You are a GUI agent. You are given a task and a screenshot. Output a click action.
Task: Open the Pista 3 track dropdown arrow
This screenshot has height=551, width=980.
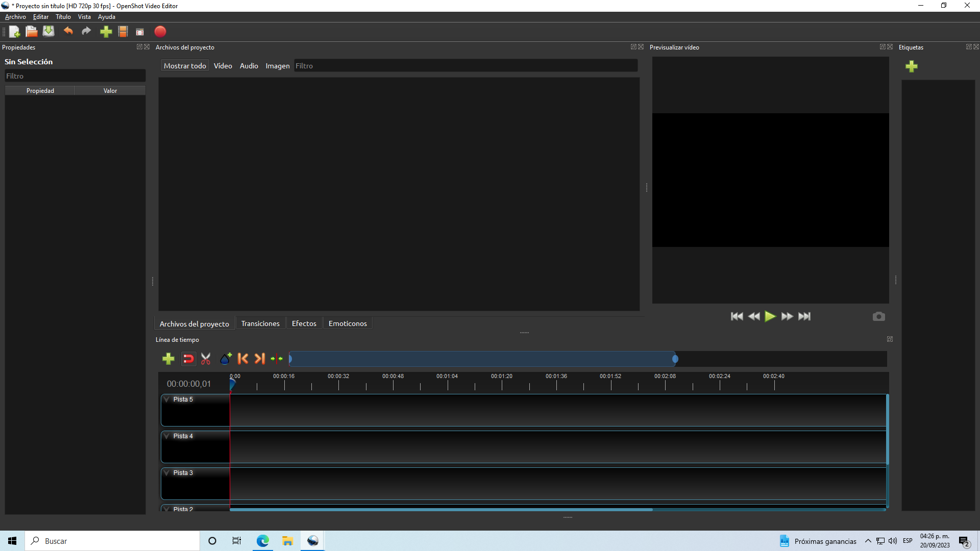(167, 473)
